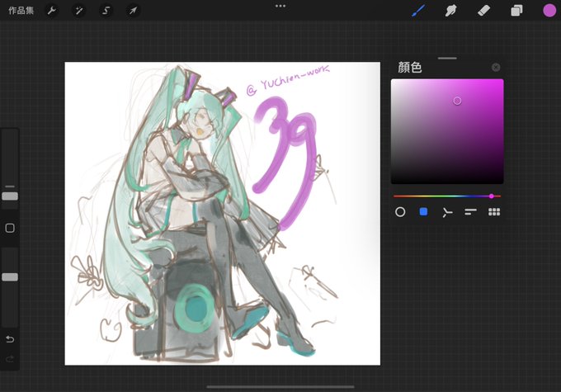The width and height of the screenshot is (561, 392).
Task: Click the brush size slider handle
Action: click(10, 196)
